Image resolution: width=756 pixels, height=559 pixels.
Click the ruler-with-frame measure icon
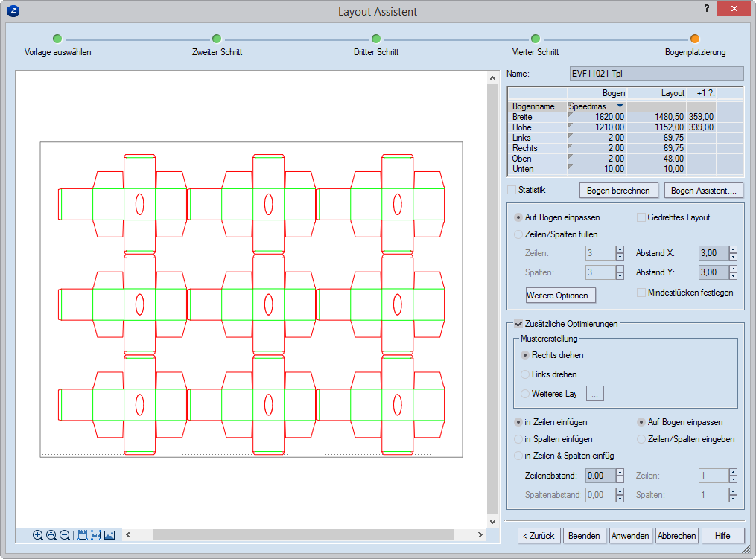(x=83, y=535)
